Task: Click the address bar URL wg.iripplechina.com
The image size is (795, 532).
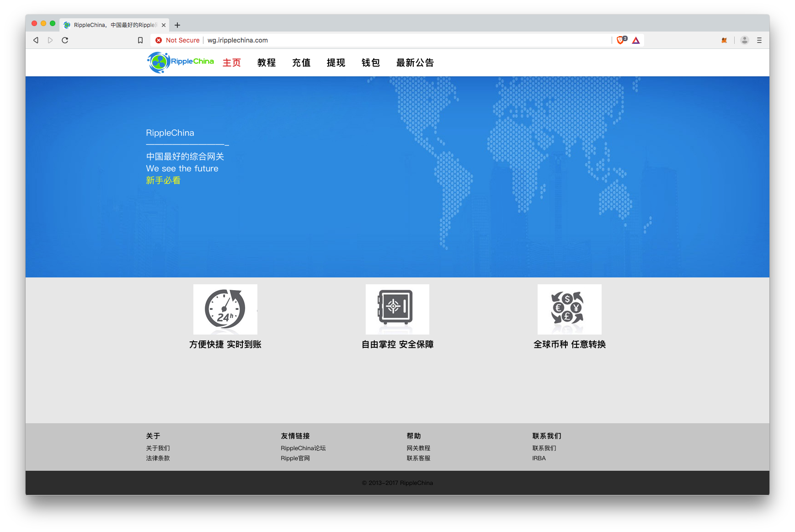Action: tap(238, 40)
